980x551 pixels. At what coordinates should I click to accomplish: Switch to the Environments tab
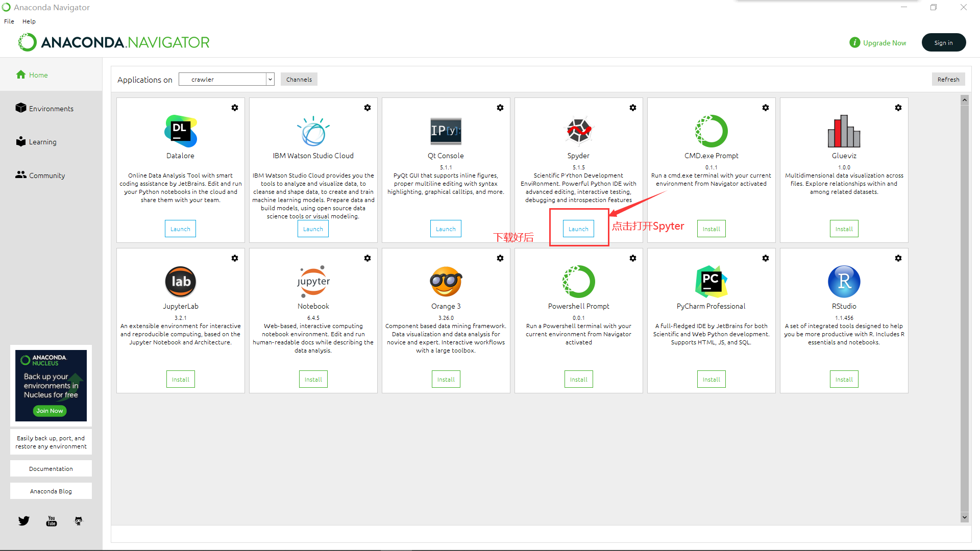pyautogui.click(x=51, y=109)
